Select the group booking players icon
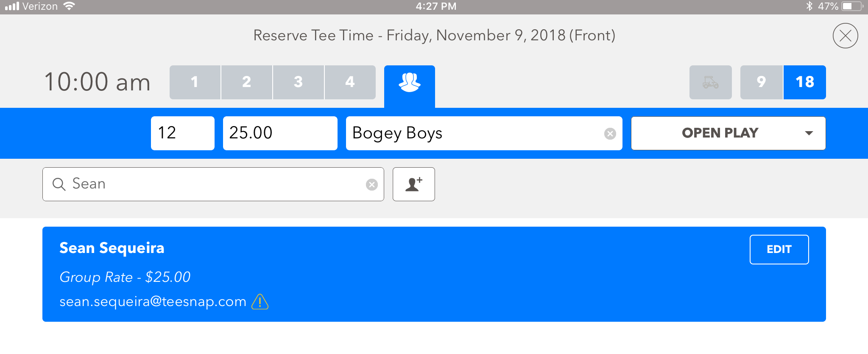868x354 pixels. pos(409,82)
